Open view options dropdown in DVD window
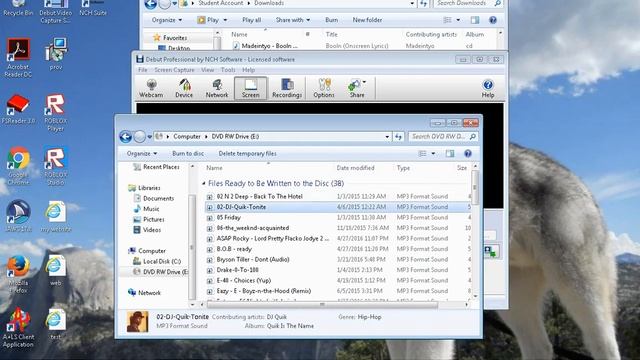Viewport: 640px width, 360px height. tap(433, 153)
